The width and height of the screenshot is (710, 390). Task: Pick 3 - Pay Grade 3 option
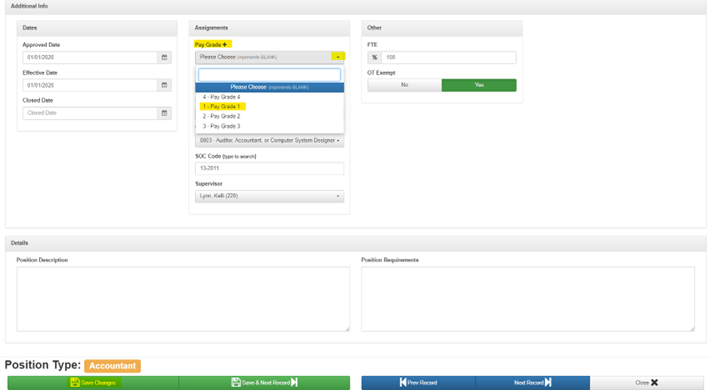tap(269, 126)
